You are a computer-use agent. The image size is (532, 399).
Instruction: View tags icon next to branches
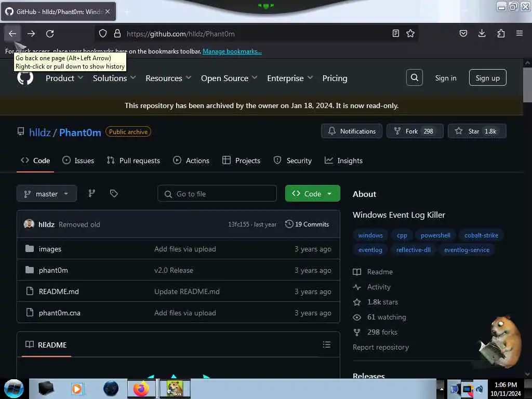(114, 194)
